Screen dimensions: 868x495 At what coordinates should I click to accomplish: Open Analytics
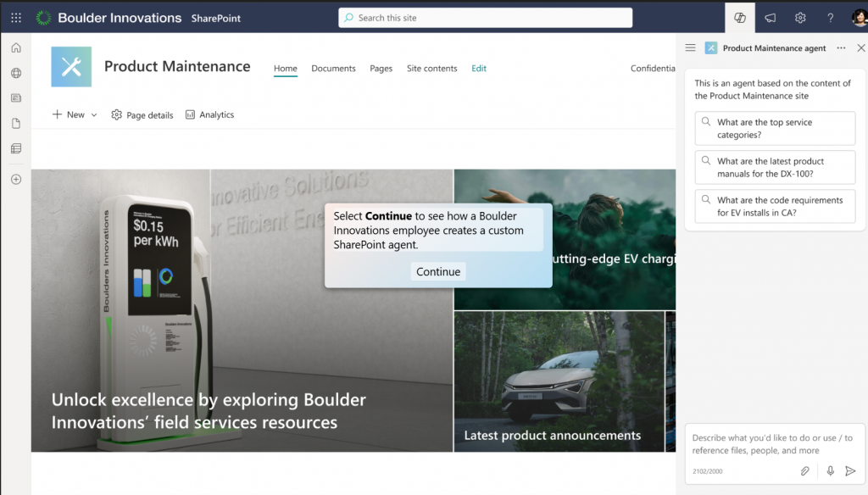(x=210, y=114)
